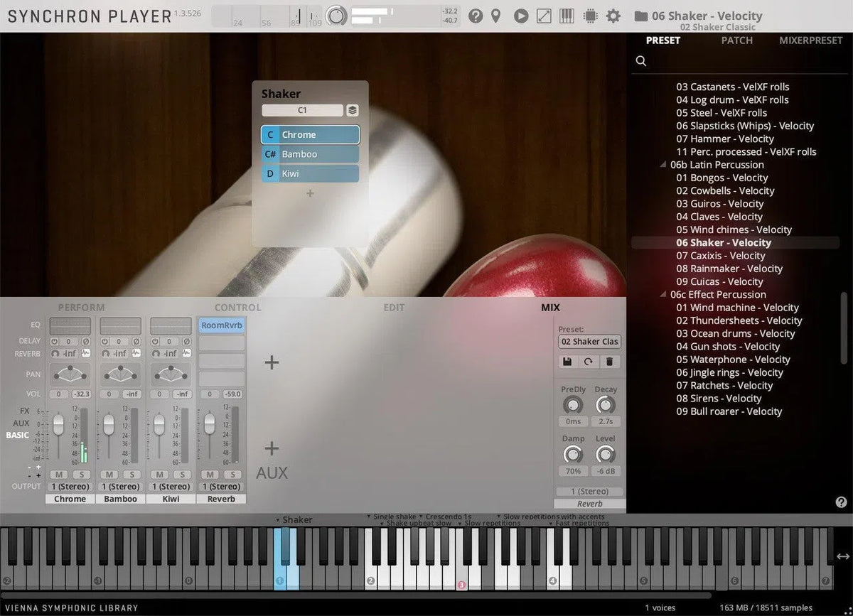
Task: Mute the Chrome mixer channel
Action: click(x=60, y=475)
